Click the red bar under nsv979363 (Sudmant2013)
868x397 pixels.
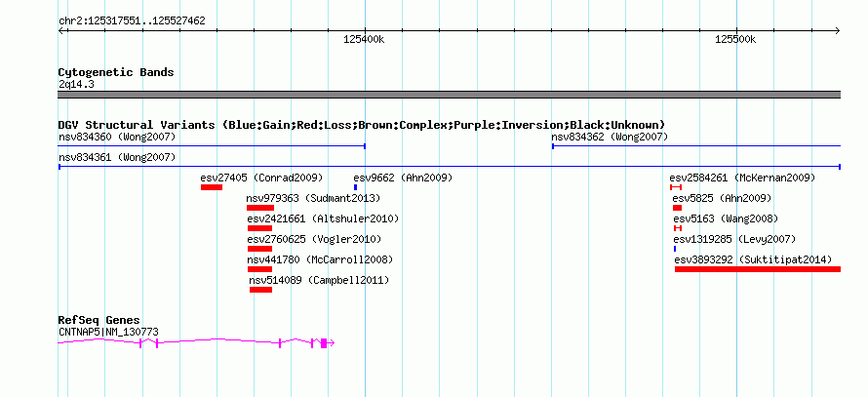(260, 208)
